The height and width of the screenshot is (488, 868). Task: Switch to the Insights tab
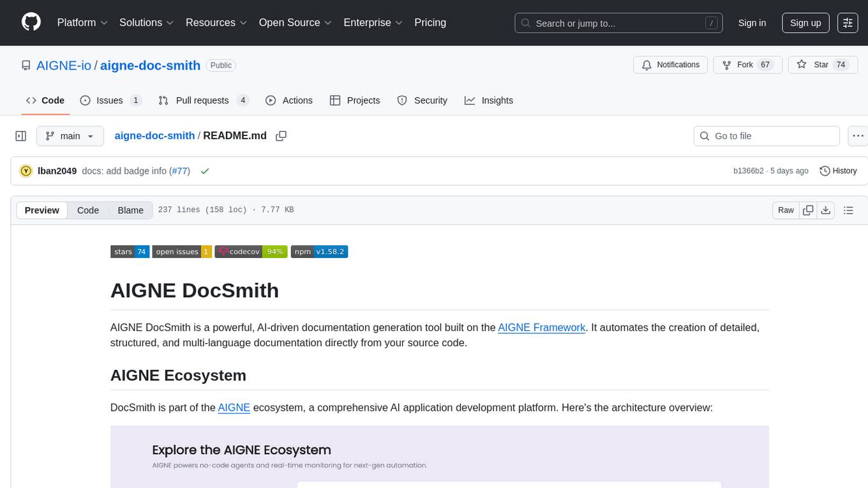(489, 100)
